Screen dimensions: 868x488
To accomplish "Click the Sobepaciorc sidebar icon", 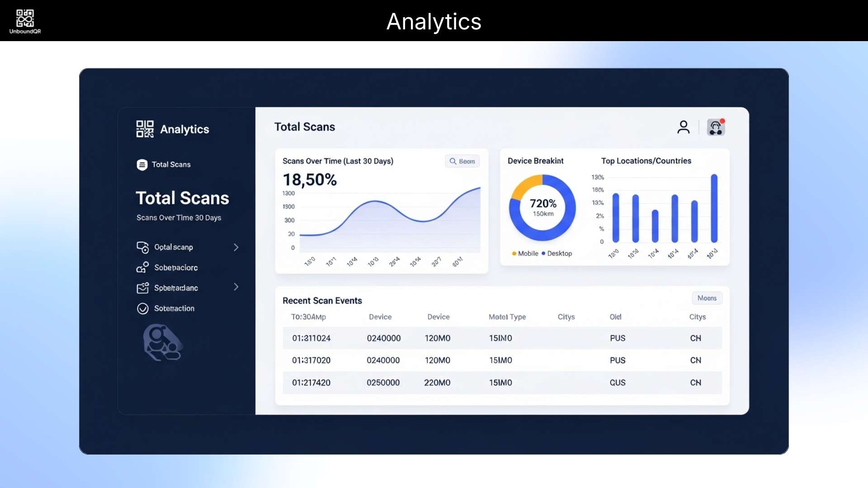I will [x=142, y=267].
